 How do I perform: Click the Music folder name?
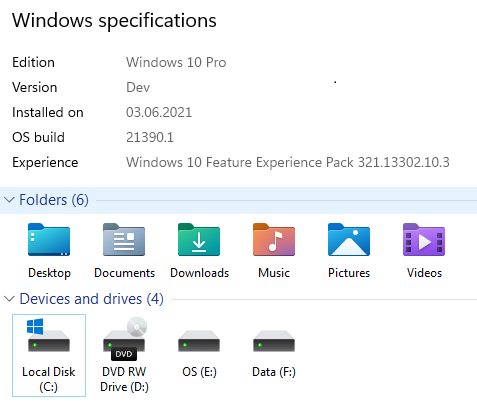[x=274, y=273]
